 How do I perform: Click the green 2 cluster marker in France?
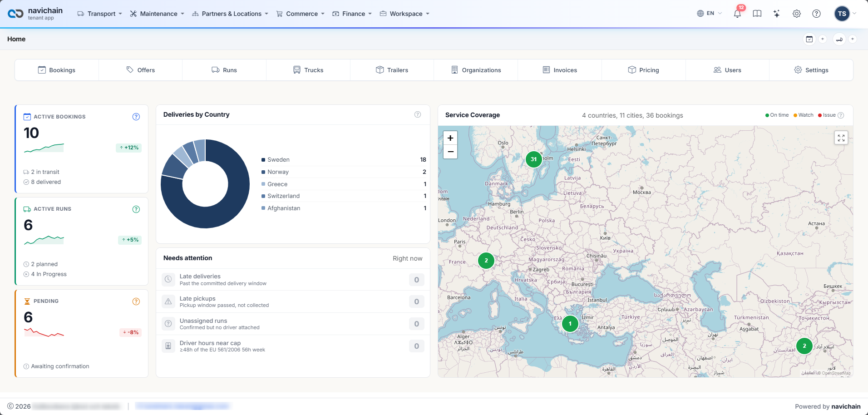click(486, 261)
